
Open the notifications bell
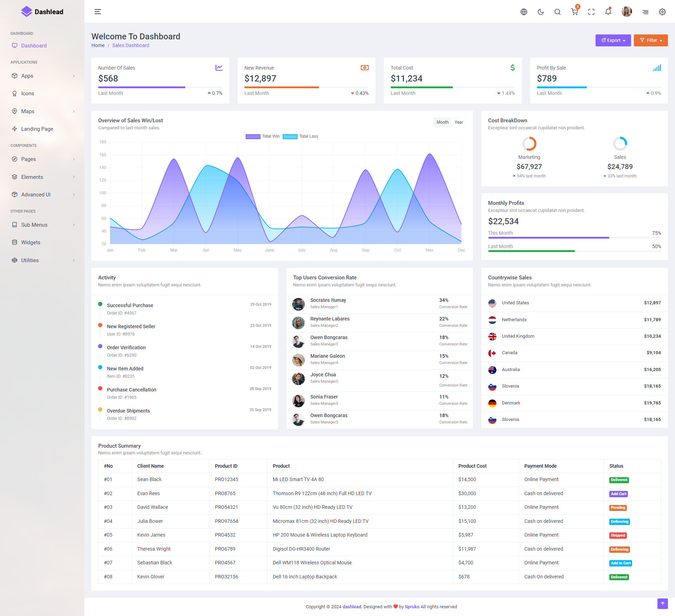click(608, 12)
